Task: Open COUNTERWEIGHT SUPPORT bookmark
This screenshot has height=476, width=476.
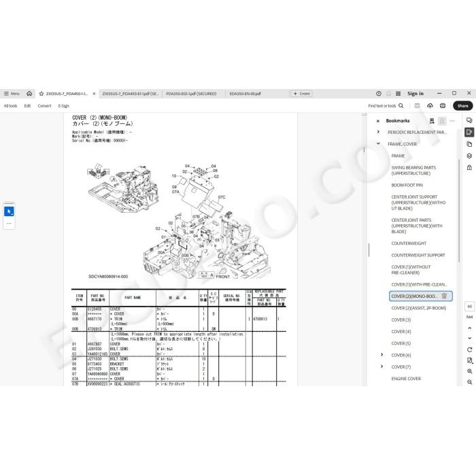Action: pyautogui.click(x=418, y=255)
